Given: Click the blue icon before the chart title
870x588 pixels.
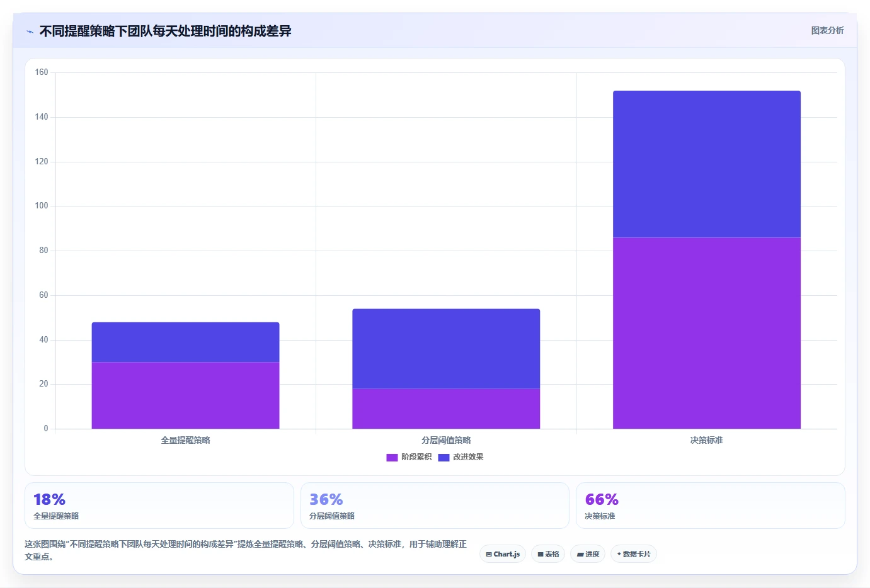Looking at the screenshot, I should tap(30, 31).
